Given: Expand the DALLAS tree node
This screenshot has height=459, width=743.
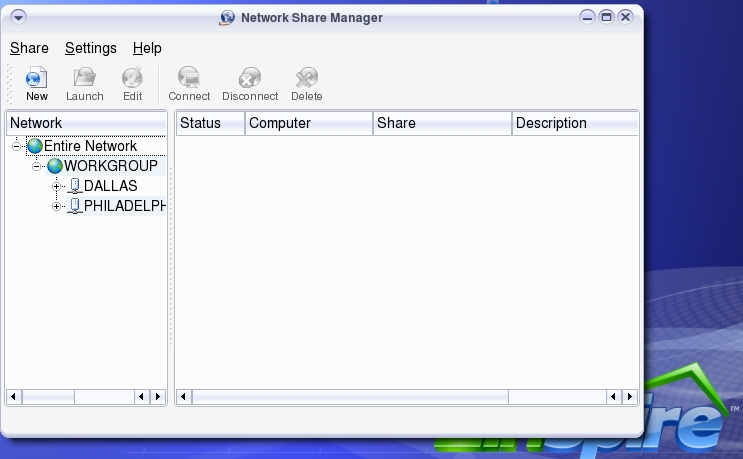Looking at the screenshot, I should [57, 186].
